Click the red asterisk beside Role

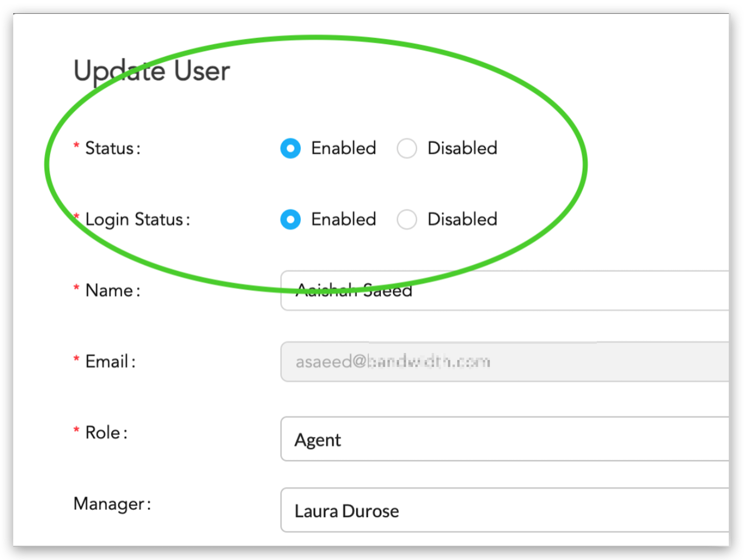(76, 430)
